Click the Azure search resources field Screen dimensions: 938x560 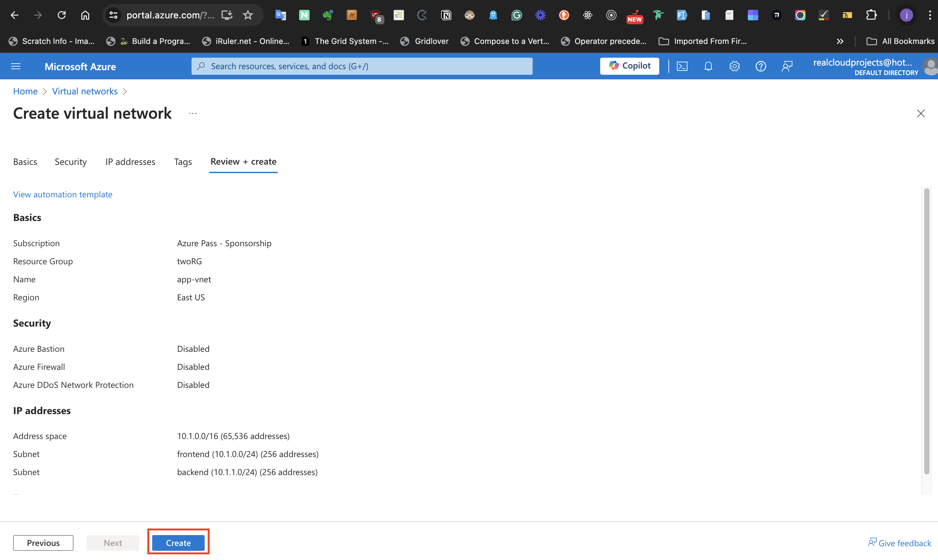pyautogui.click(x=362, y=66)
